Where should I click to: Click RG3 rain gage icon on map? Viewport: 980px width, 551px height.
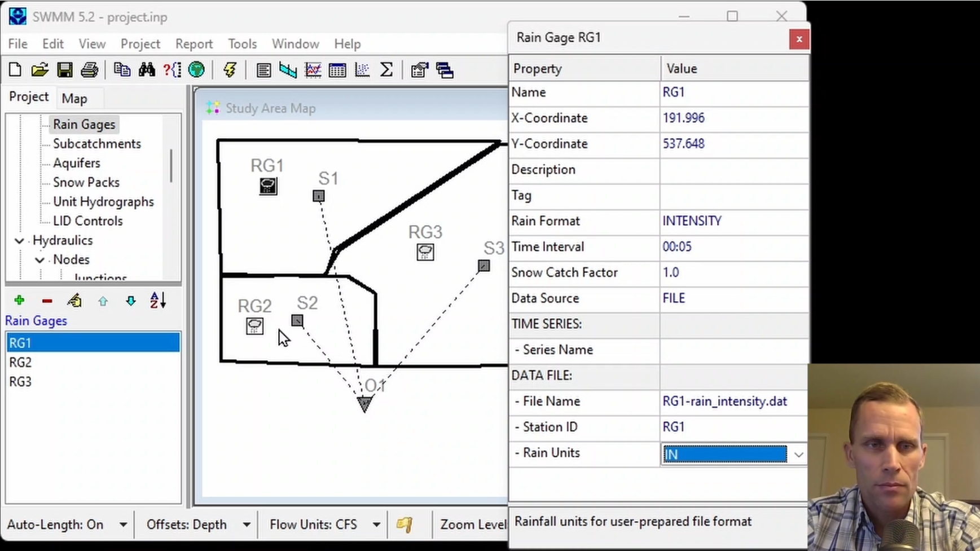point(425,252)
